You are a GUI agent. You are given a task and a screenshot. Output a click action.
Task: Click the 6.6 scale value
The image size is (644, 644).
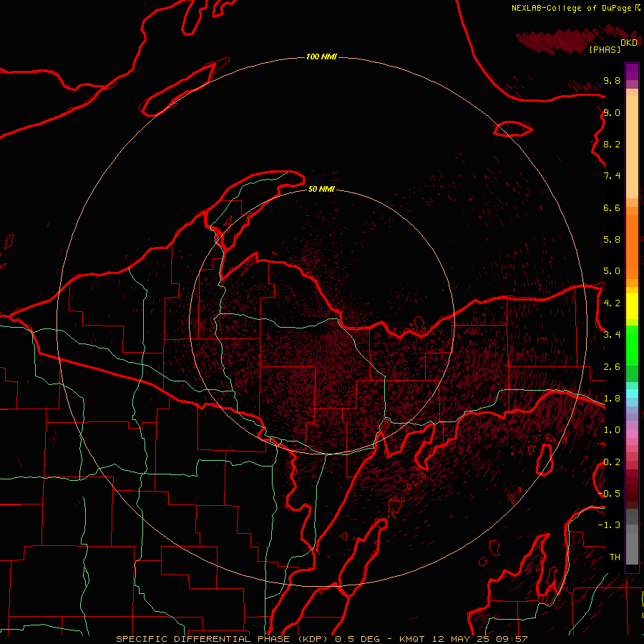(612, 208)
